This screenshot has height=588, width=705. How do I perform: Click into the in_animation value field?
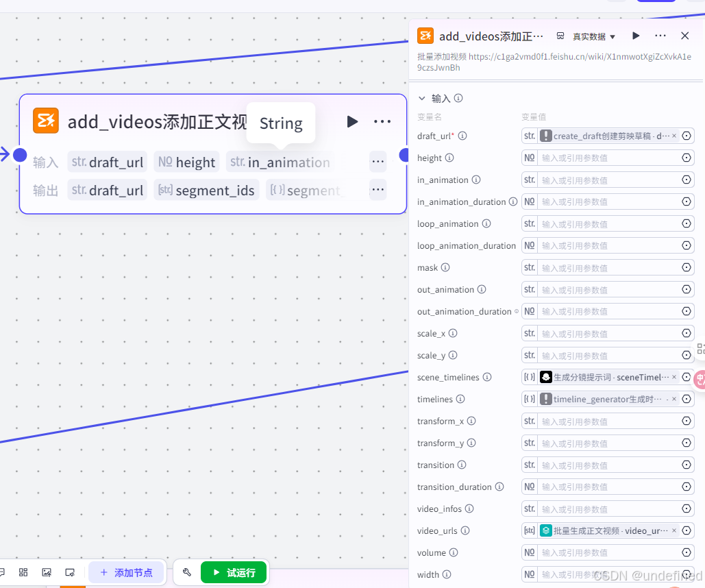click(x=608, y=180)
